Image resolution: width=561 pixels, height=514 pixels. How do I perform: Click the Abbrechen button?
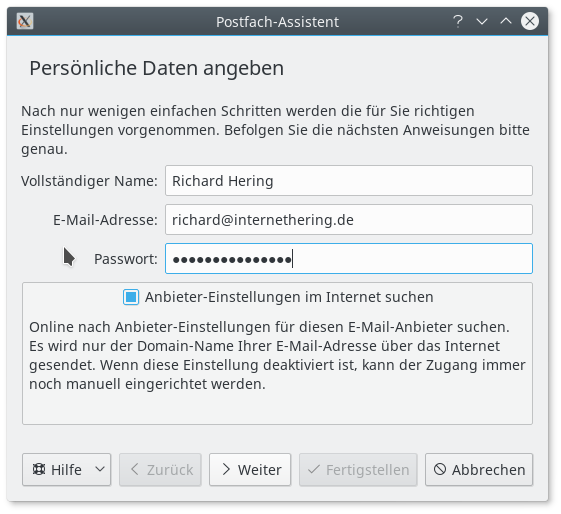(479, 470)
